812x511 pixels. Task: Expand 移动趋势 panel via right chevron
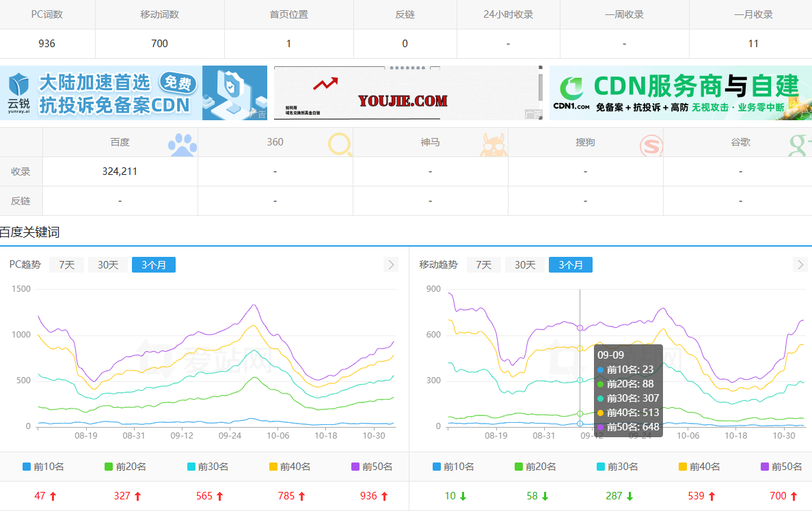coord(800,265)
